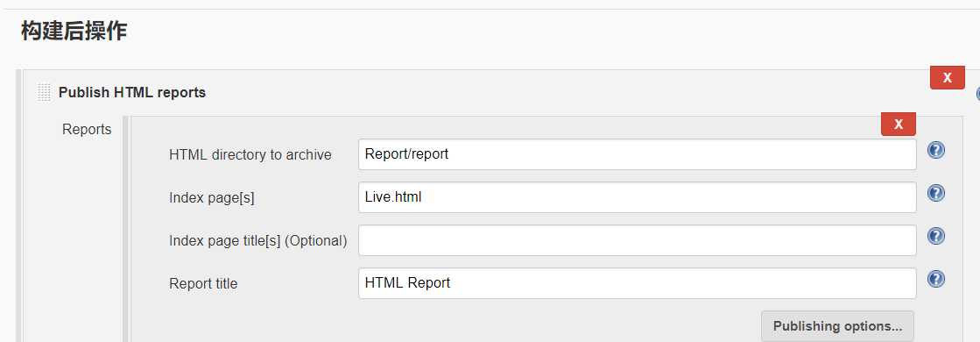The image size is (980, 342).
Task: Click the 构建后操作 section heading
Action: click(74, 31)
